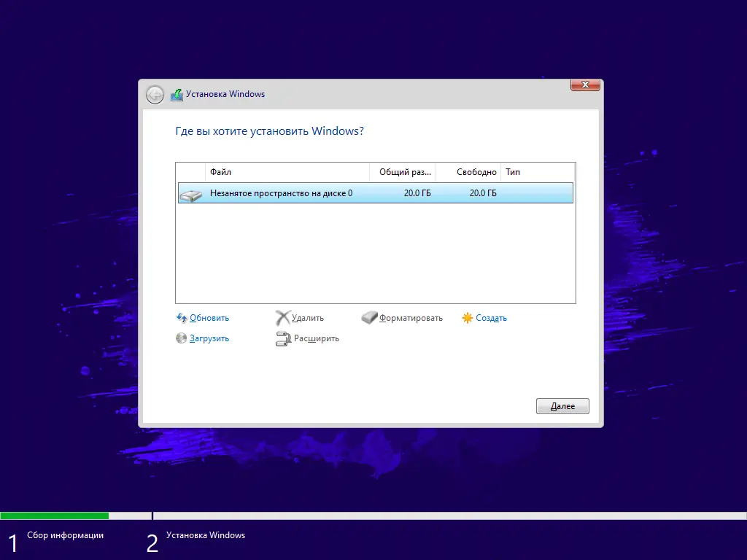The width and height of the screenshot is (747, 560).
Task: Click the Создать new partition star icon
Action: pyautogui.click(x=466, y=318)
